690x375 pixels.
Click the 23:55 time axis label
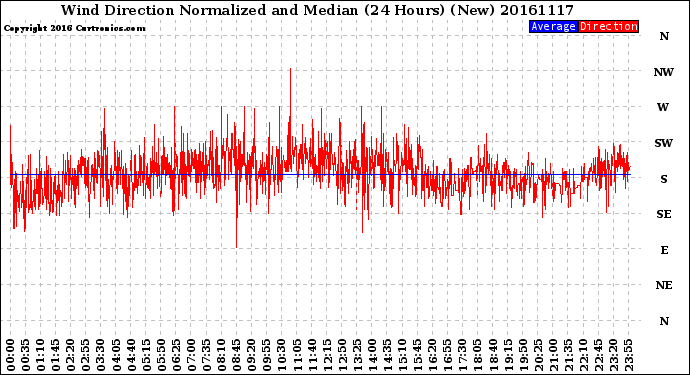coord(628,355)
